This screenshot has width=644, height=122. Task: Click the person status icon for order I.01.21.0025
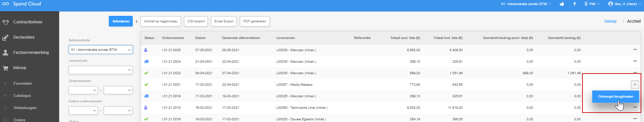(x=146, y=50)
